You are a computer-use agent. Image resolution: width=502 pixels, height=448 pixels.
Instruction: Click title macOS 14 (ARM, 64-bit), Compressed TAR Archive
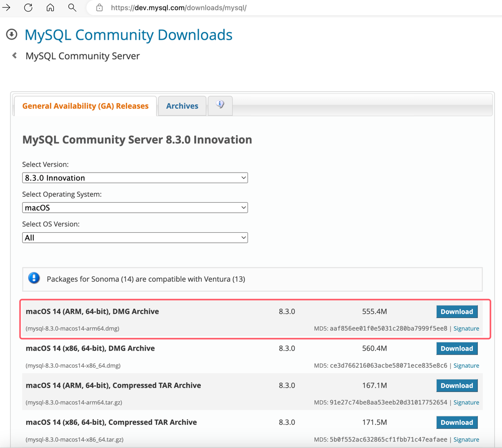pyautogui.click(x=113, y=385)
